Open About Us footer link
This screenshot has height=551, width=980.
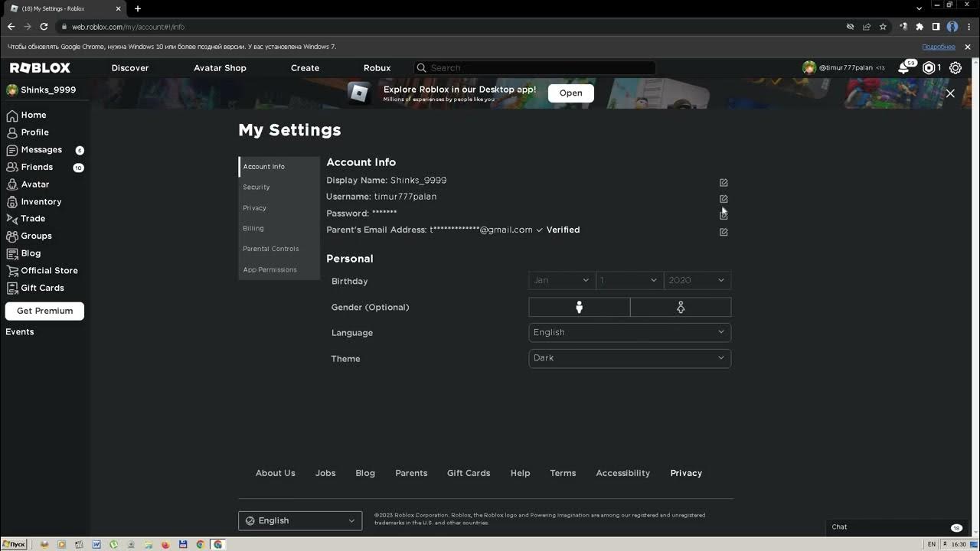click(x=275, y=473)
